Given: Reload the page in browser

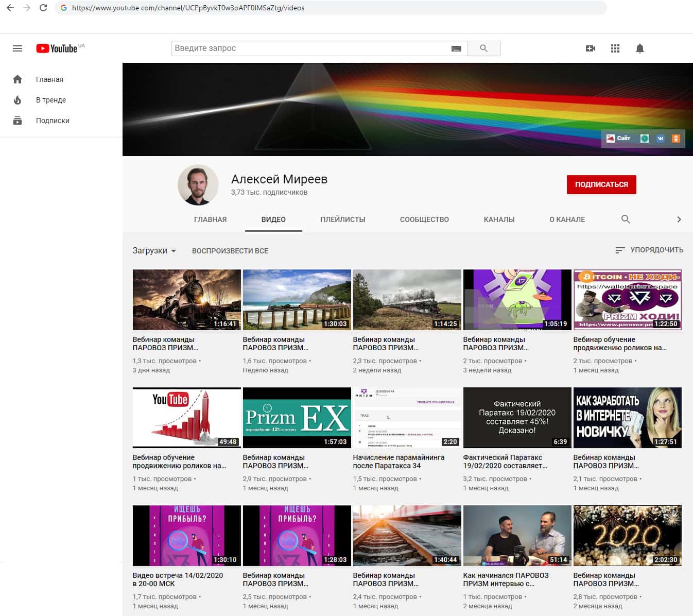Looking at the screenshot, I should 43,8.
